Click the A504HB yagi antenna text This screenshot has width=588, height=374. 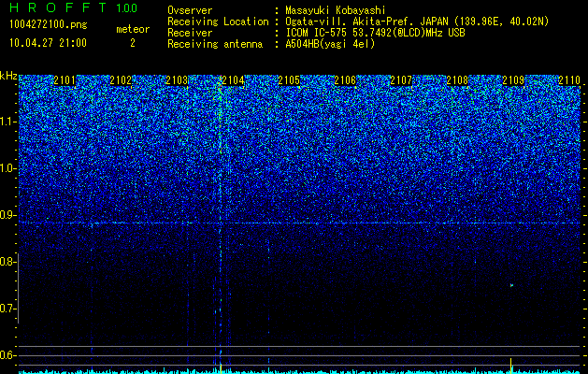[330, 44]
